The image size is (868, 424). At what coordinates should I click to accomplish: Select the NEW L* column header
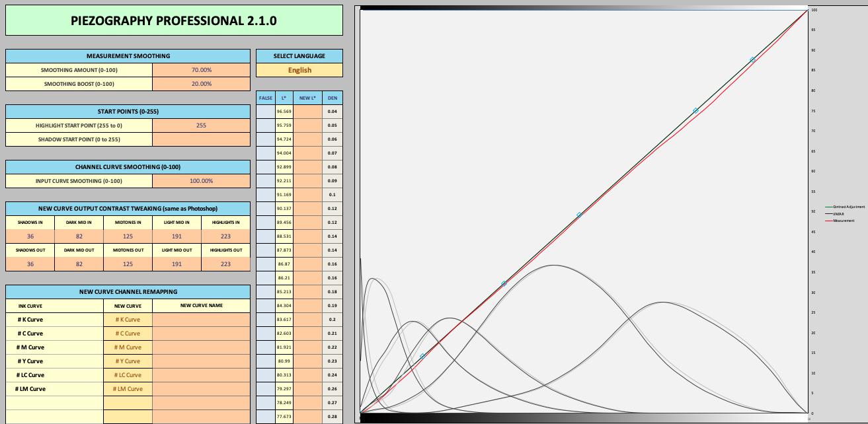coord(307,98)
